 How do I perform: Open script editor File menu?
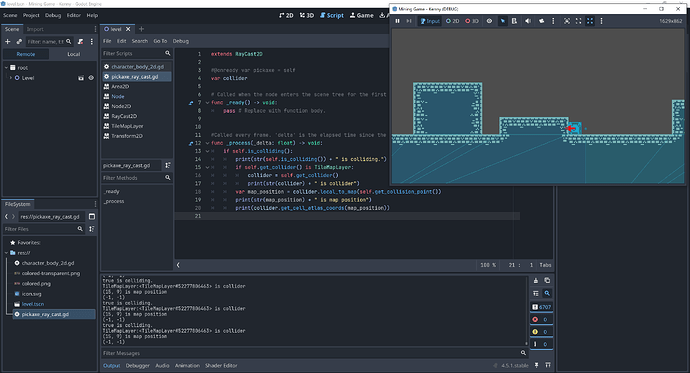(x=107, y=41)
